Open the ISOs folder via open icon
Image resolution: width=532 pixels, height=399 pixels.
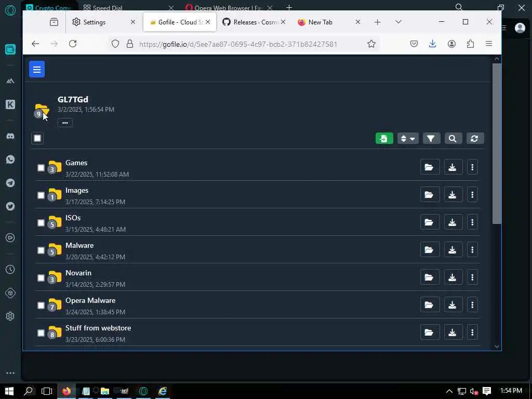430,222
